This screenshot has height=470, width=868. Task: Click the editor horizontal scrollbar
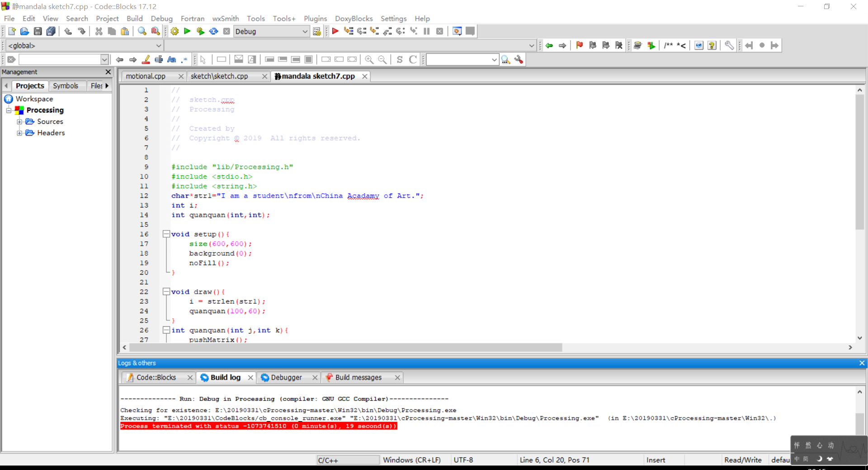point(345,348)
